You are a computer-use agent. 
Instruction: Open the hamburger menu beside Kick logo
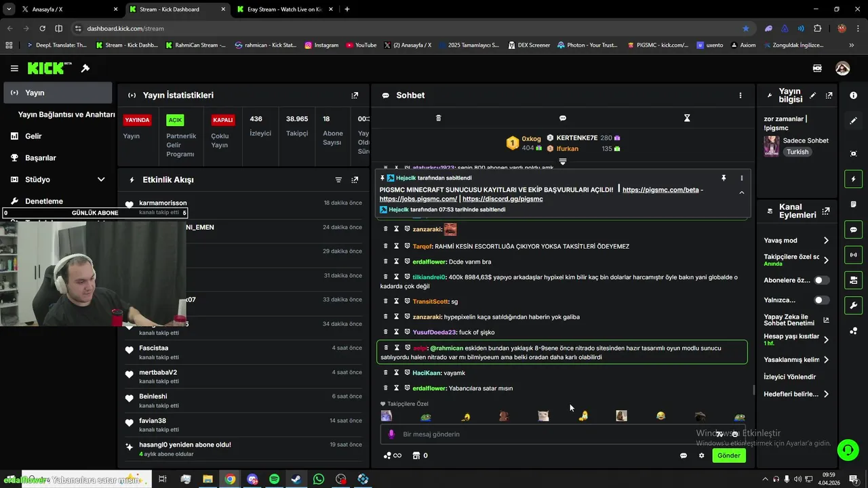(14, 68)
